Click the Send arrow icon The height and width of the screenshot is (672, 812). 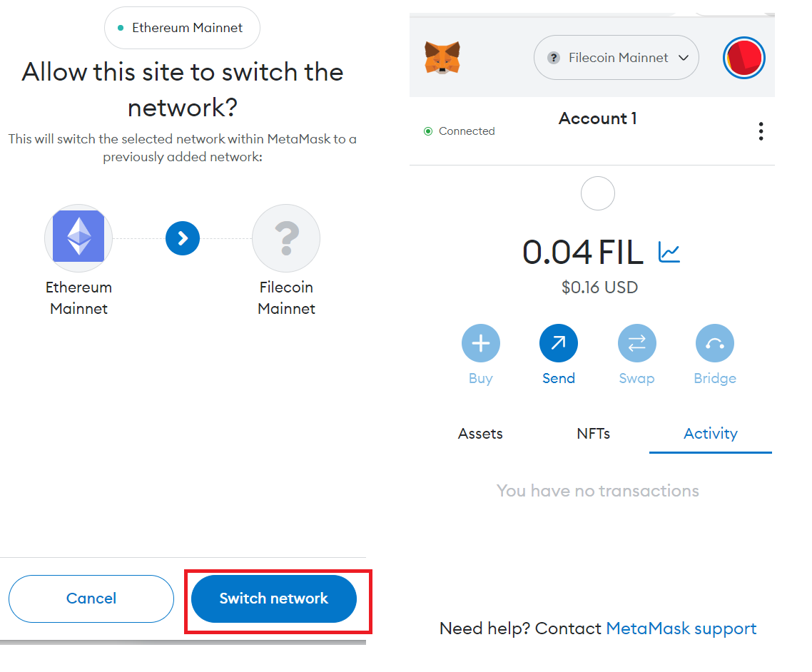[558, 344]
